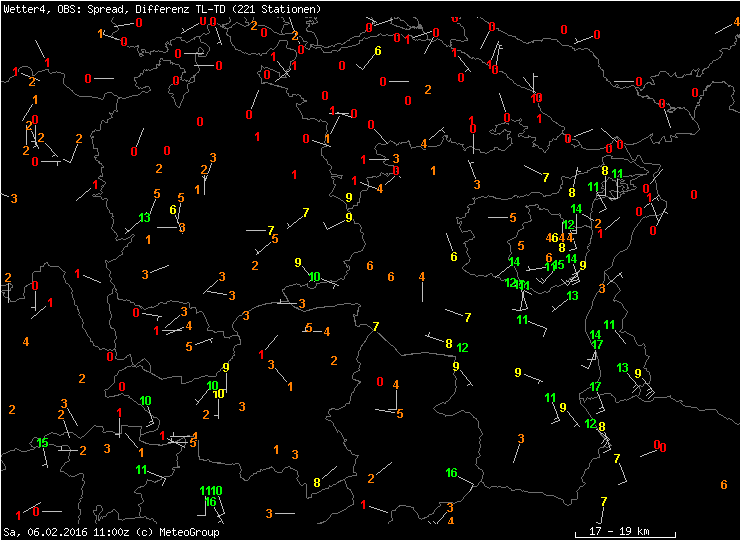Select green 11 station adjacent to green 10

click(205, 491)
